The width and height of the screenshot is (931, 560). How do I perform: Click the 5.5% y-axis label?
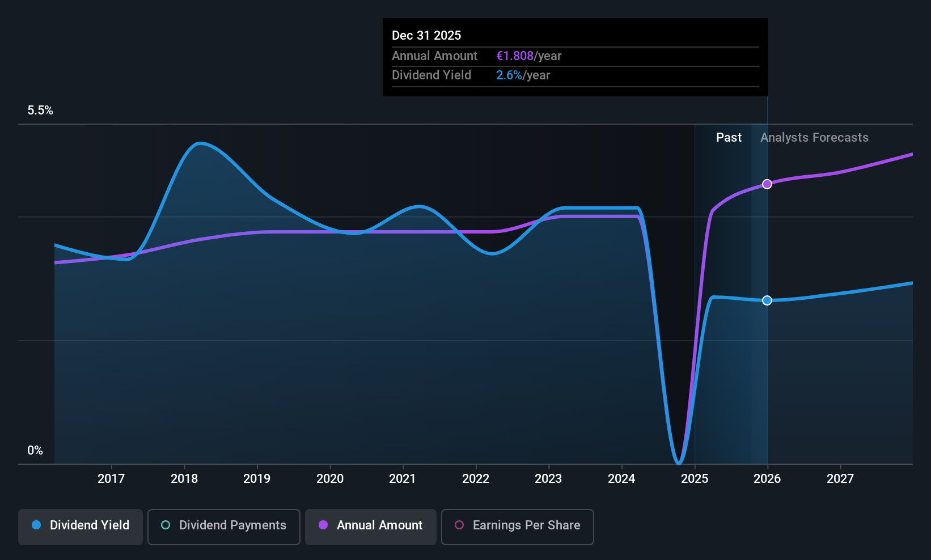coord(40,111)
